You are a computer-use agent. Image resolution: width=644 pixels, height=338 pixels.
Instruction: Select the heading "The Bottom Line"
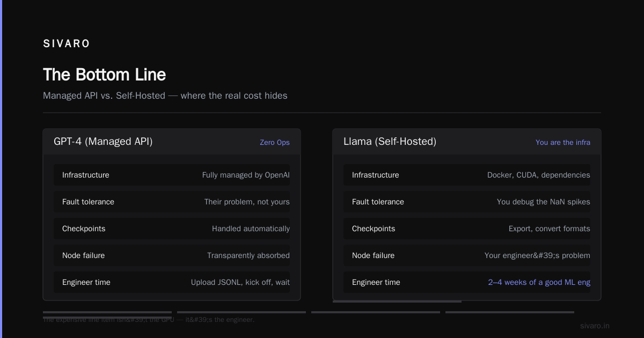click(105, 75)
